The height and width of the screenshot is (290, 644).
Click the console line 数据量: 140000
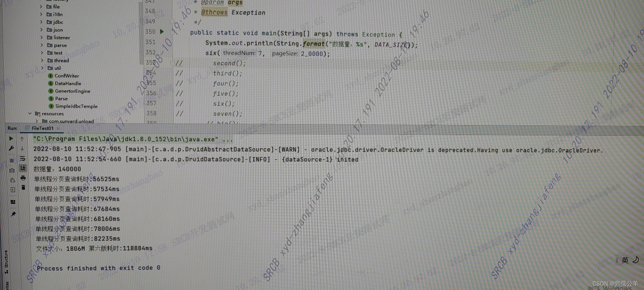57,169
